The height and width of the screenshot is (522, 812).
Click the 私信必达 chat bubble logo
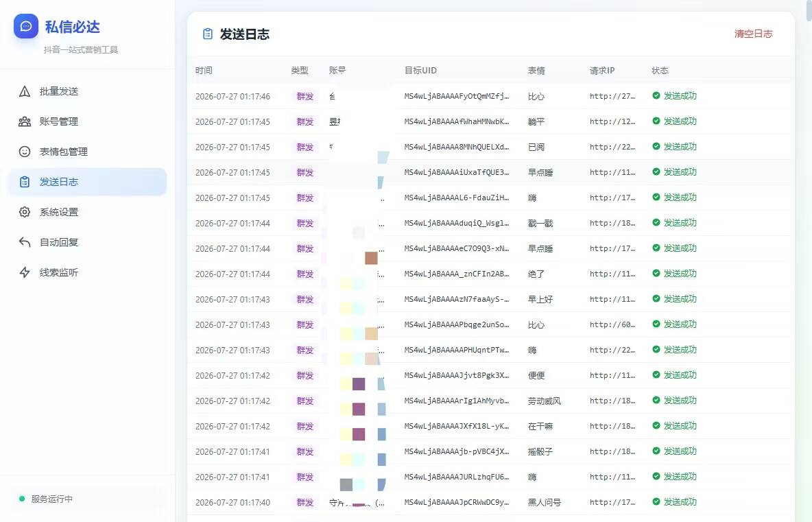(x=26, y=26)
